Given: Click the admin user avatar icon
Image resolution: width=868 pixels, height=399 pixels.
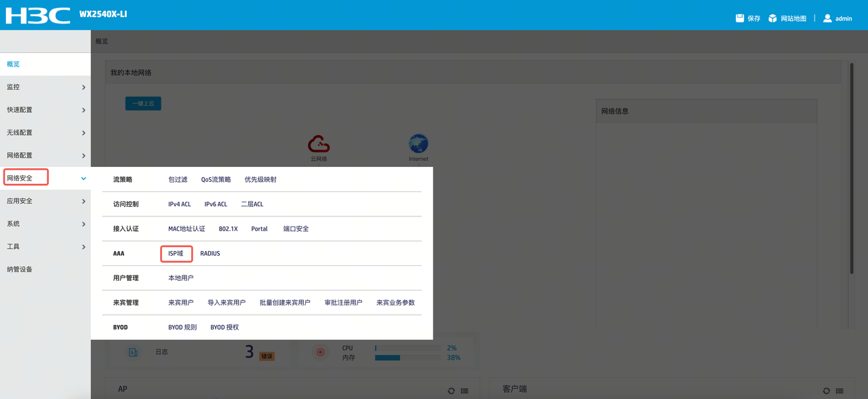Looking at the screenshot, I should click(827, 18).
